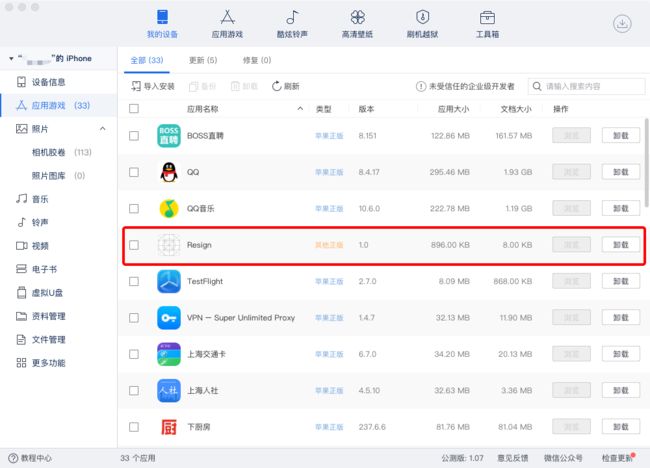Open the 酷炫铃声 ringtones section
Viewport: 650px width, 468px height.
[292, 24]
